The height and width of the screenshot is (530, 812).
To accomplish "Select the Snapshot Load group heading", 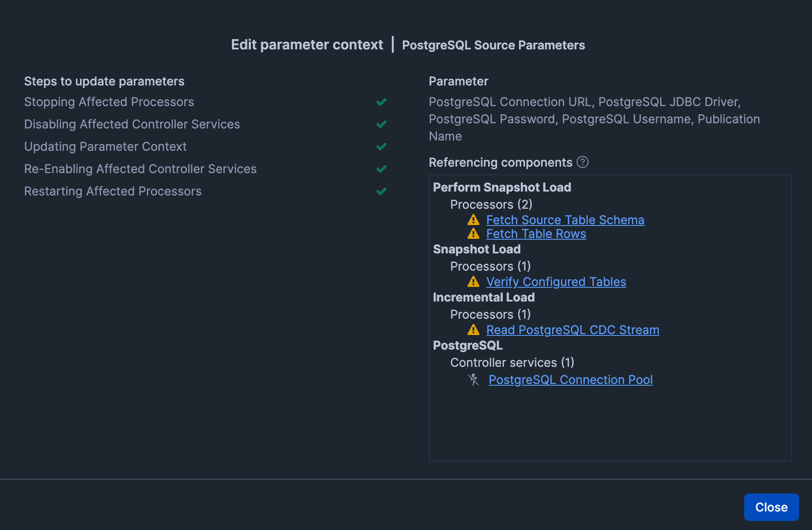I will 476,249.
